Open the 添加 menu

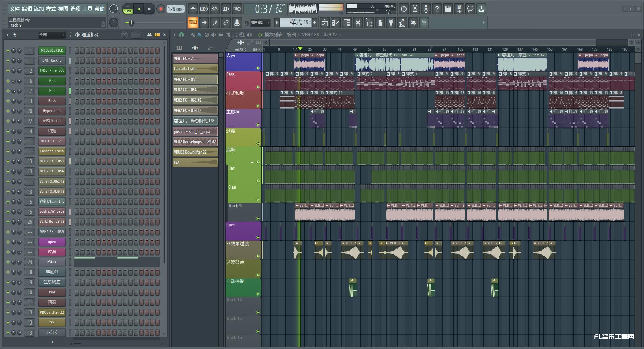(x=39, y=9)
